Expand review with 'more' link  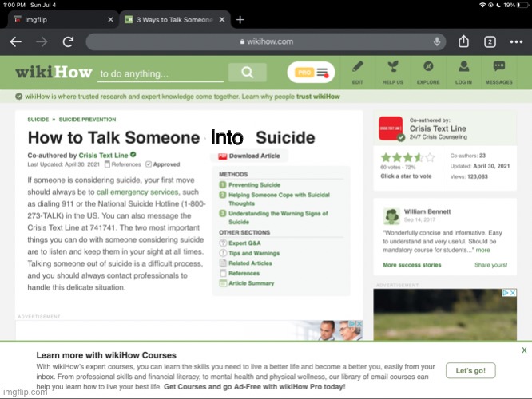click(x=482, y=251)
